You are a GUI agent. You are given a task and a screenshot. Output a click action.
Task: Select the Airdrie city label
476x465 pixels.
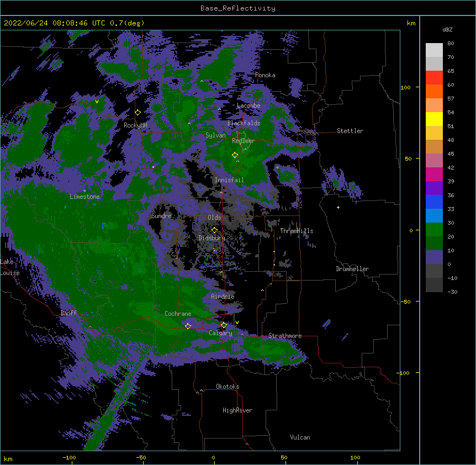click(223, 297)
